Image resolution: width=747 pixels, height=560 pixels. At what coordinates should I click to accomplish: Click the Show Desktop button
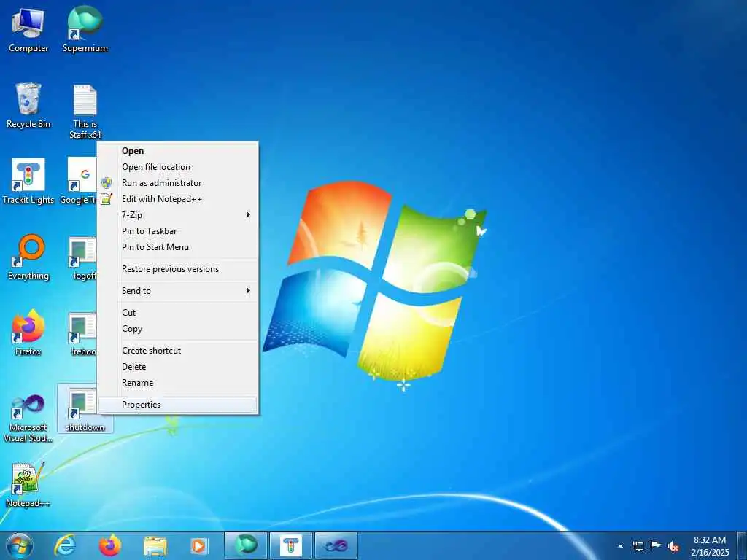point(742,545)
